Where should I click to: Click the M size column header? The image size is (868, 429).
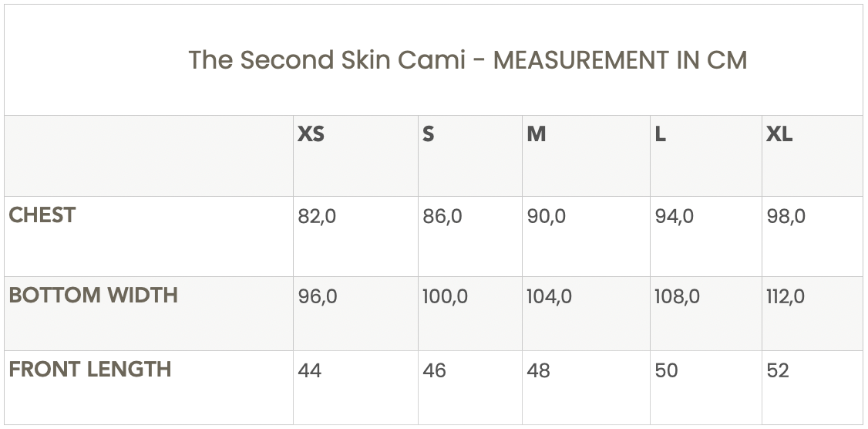tap(537, 134)
